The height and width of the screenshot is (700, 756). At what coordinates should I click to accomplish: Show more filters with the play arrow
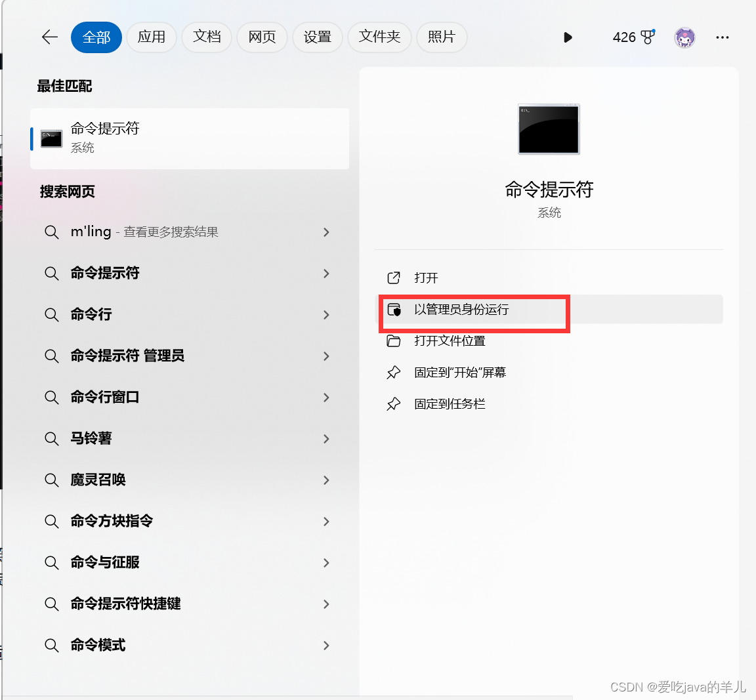568,37
